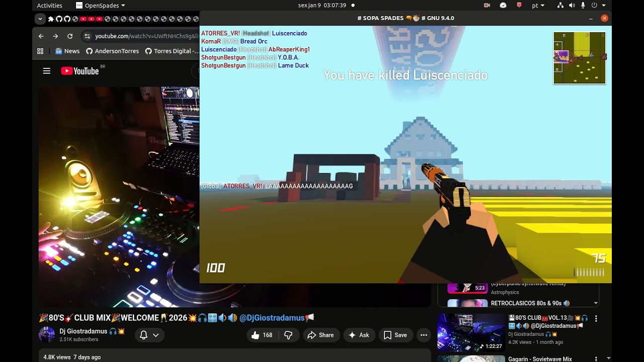Open the AndersonTorres GitHub bookmark
The image size is (644, 362).
pos(112,51)
